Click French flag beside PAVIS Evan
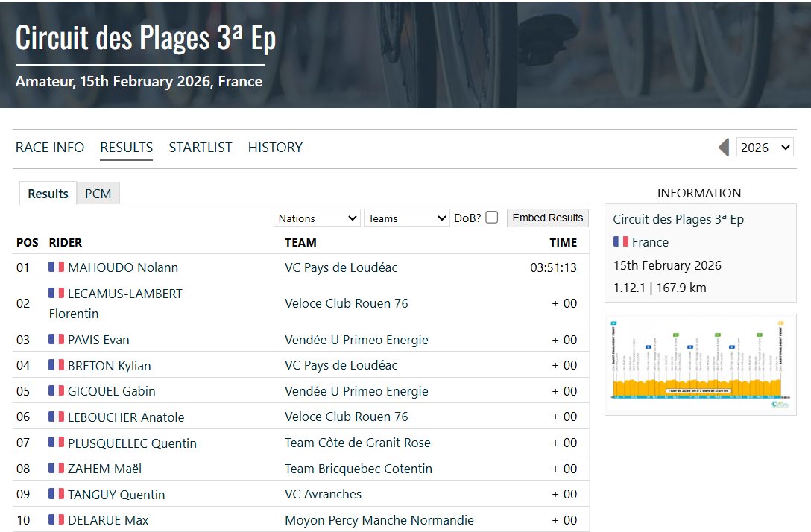 click(x=57, y=339)
